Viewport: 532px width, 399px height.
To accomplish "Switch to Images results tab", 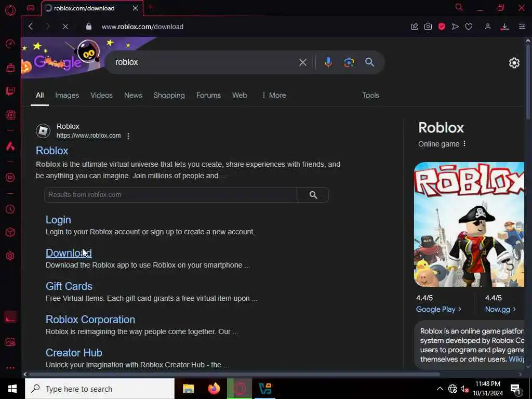I will pyautogui.click(x=67, y=96).
